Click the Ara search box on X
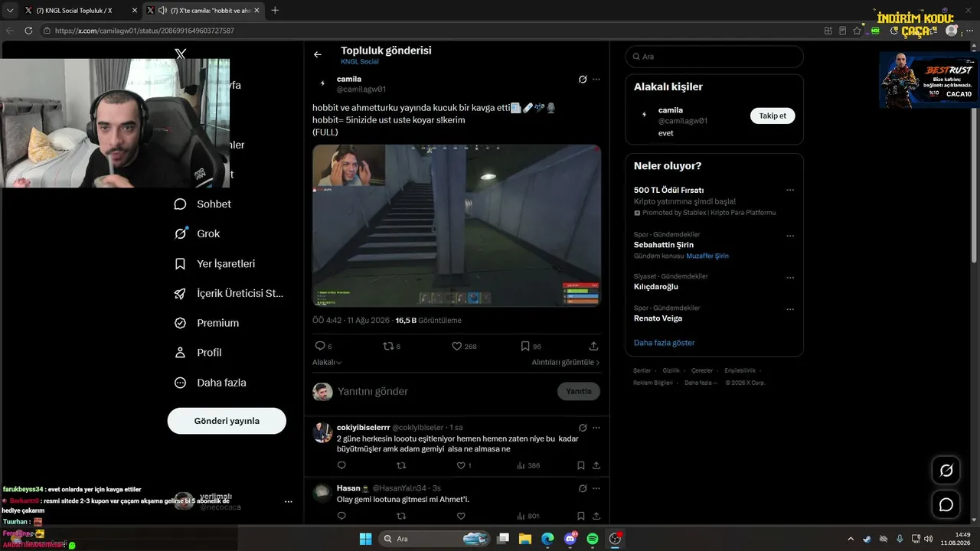The width and height of the screenshot is (980, 551). tap(714, 57)
